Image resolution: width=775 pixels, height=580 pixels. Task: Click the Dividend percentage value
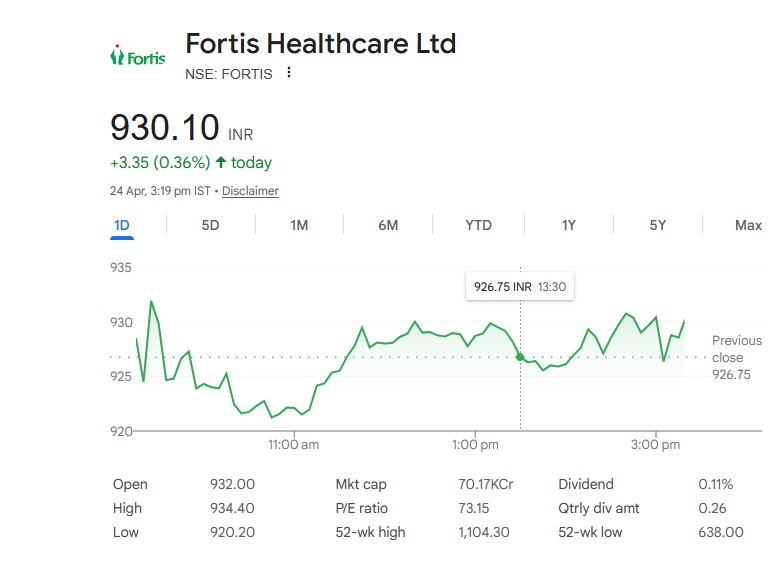(x=715, y=484)
